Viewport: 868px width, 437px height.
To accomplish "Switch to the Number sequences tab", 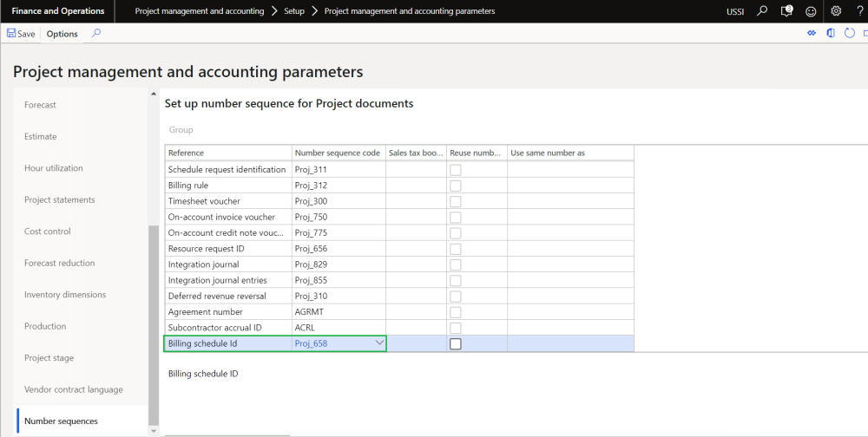I will click(61, 421).
